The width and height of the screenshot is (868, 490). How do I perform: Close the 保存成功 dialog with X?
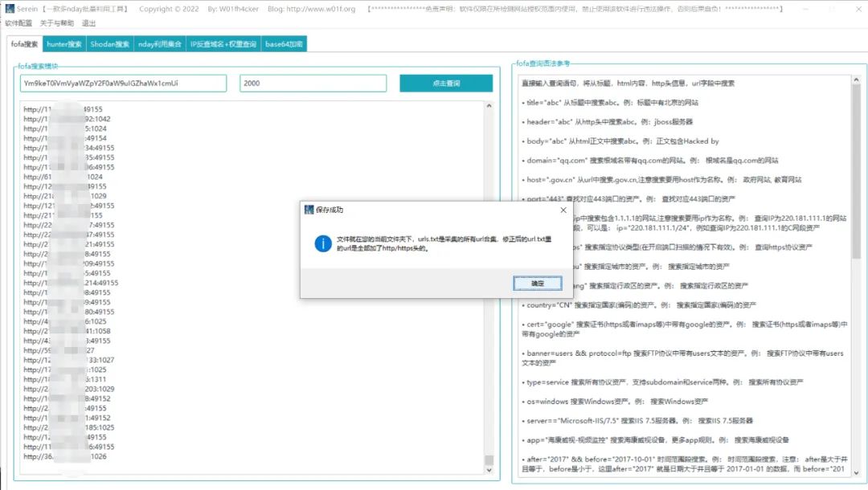563,210
